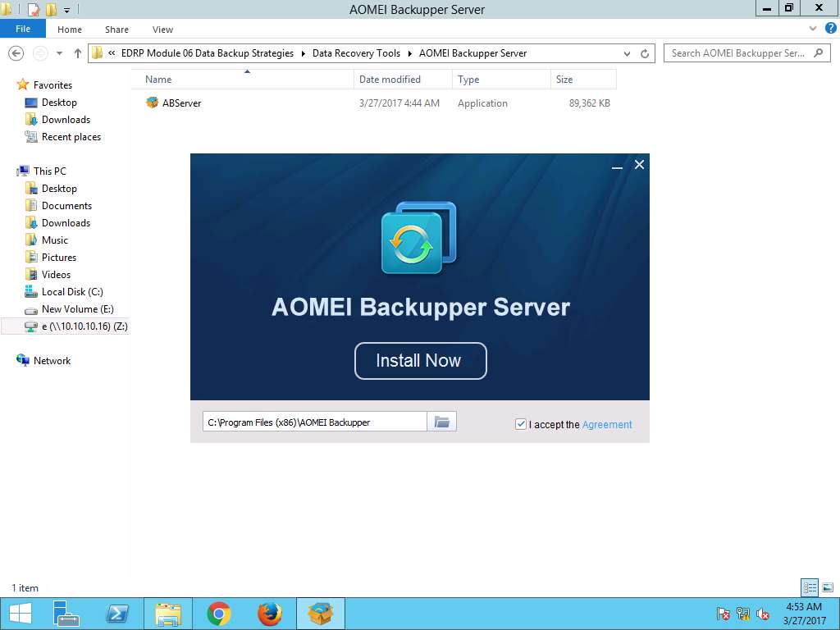The image size is (840, 630).
Task: Sort by the Type column header
Action: 501,80
